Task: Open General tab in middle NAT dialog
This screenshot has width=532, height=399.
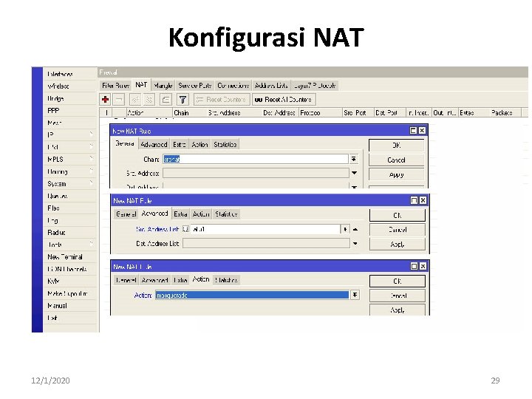Action: 126,214
